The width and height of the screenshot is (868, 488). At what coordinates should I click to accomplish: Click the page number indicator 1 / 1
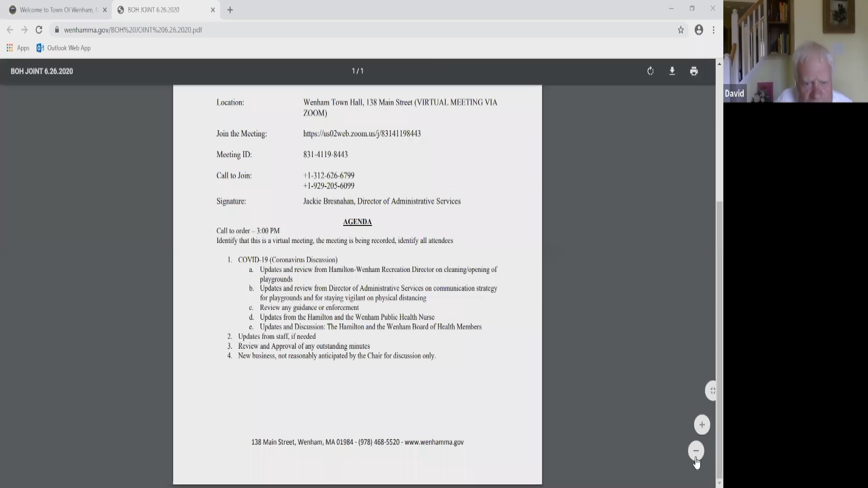[x=358, y=71]
